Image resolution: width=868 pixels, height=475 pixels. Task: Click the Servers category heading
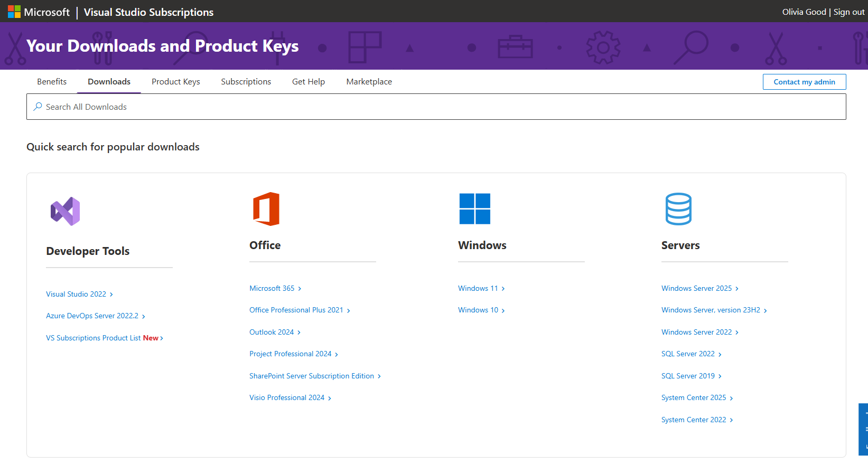coord(680,245)
